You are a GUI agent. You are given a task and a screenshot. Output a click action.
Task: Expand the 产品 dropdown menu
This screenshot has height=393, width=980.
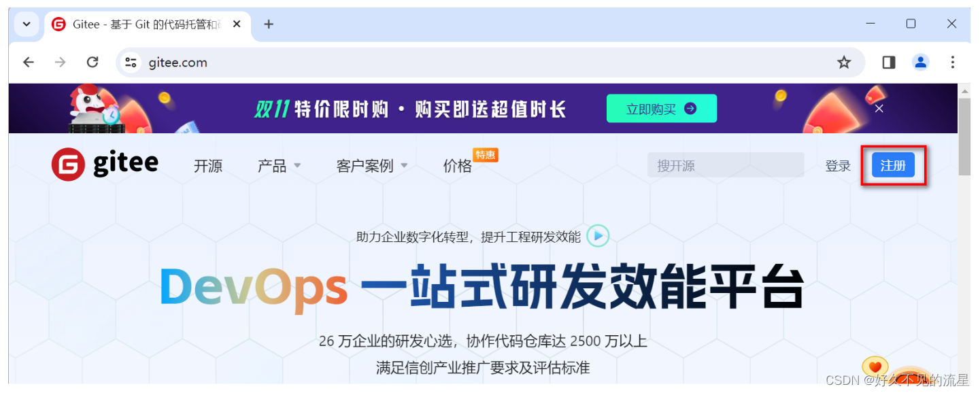pos(279,166)
